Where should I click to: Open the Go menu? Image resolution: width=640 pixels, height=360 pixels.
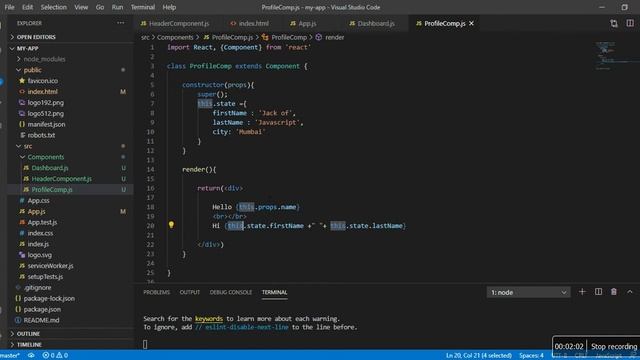pos(100,7)
